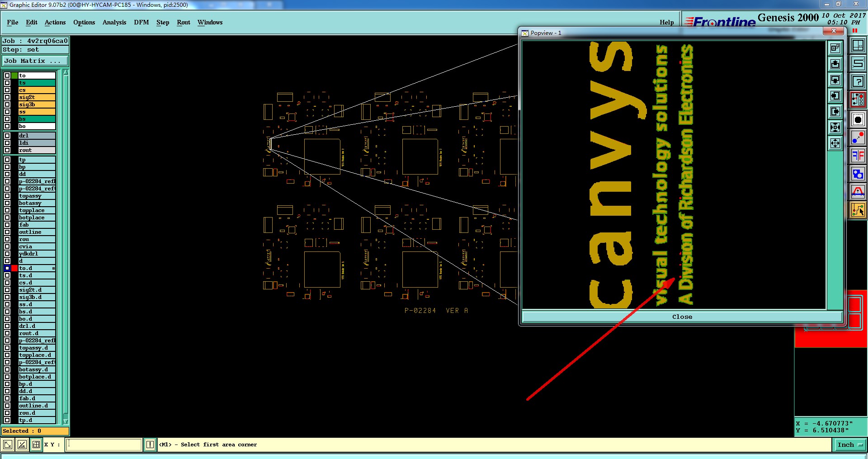Select the red trapezoid A profile icon
Screen dimensions: 868x459
(858, 192)
